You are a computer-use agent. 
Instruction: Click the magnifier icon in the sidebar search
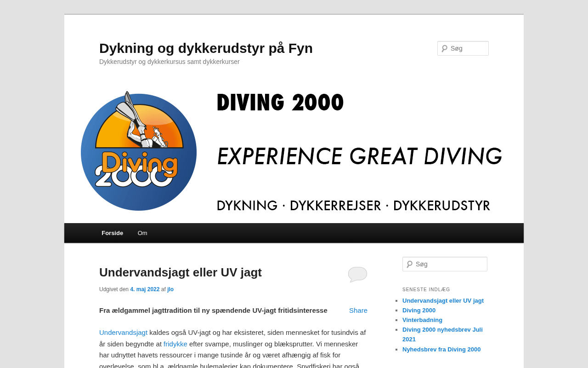tap(409, 264)
